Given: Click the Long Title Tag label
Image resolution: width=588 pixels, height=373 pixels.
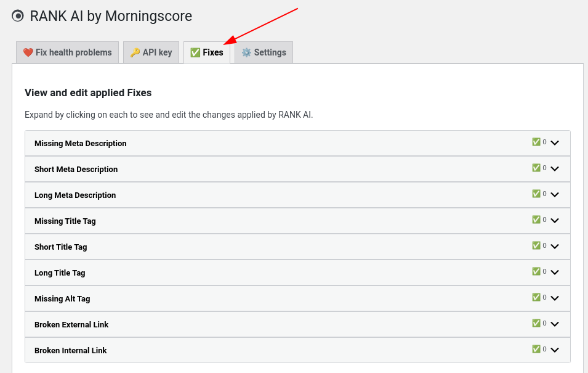Looking at the screenshot, I should [x=60, y=273].
